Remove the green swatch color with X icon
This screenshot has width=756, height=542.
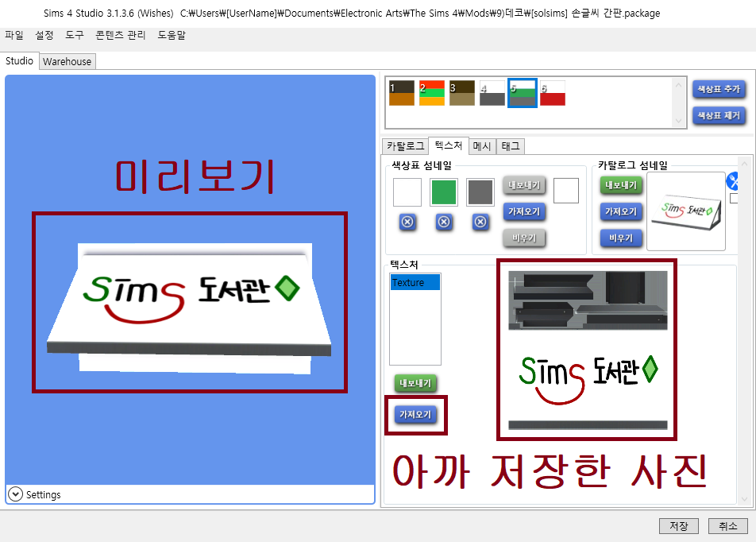[444, 222]
